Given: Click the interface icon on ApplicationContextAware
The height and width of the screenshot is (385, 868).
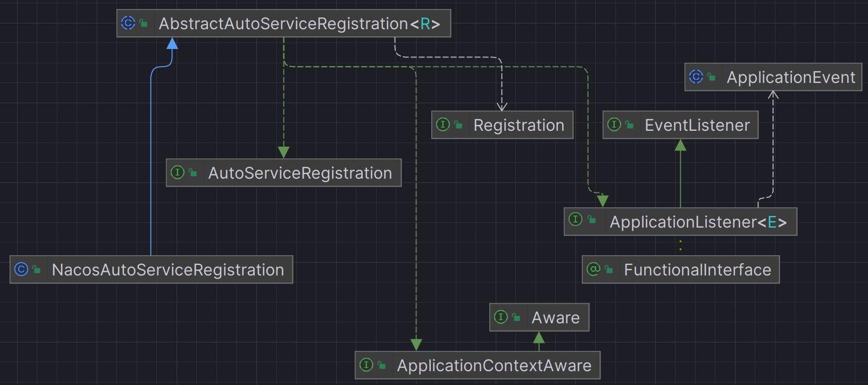Looking at the screenshot, I should 366,365.
